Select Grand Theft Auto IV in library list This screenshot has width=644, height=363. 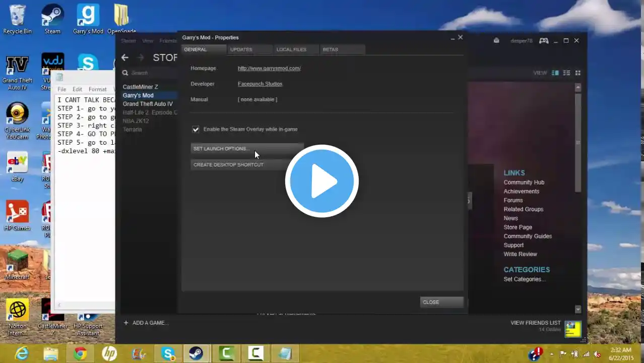click(148, 104)
